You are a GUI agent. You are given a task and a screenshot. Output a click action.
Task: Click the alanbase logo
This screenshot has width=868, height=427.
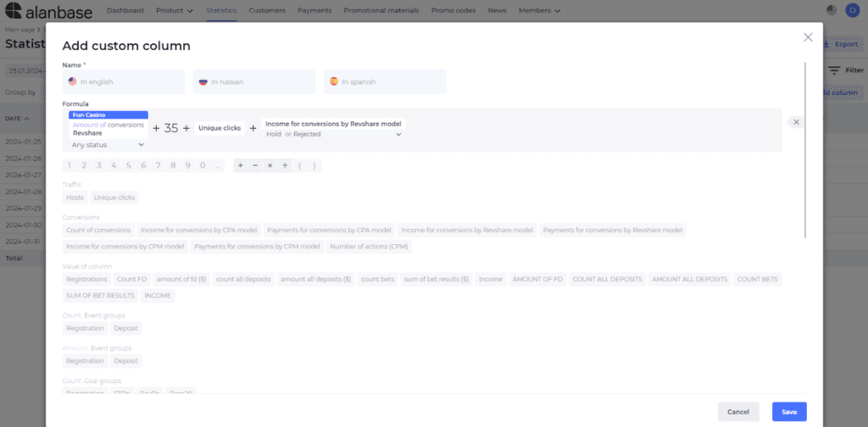click(x=48, y=10)
